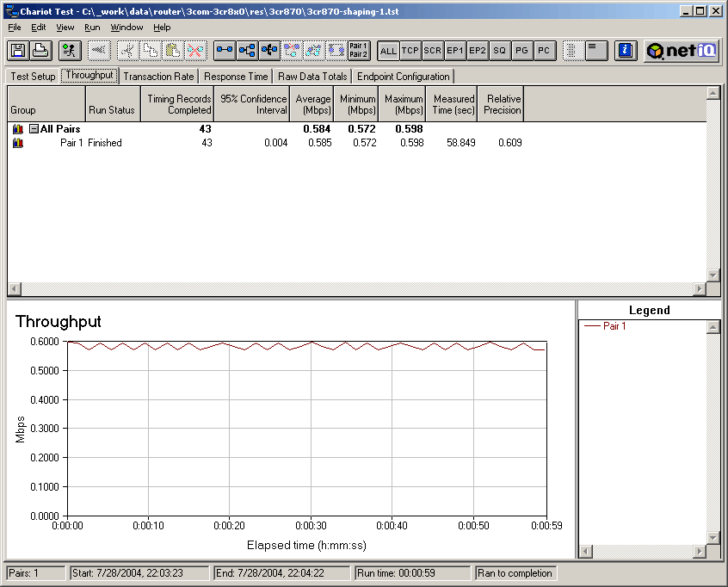Click the NetIQ logo button
728x587 pixels.
681,51
